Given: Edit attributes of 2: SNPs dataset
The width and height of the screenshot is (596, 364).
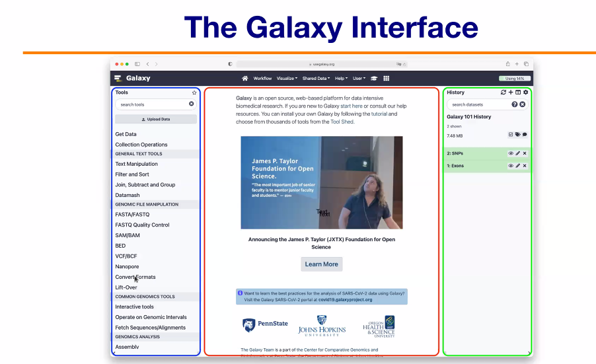Looking at the screenshot, I should (x=517, y=153).
